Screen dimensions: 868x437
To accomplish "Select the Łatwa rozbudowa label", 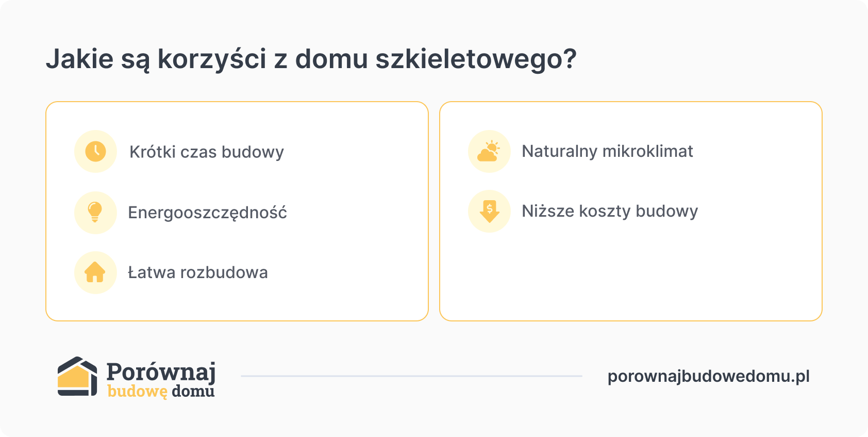I will click(x=198, y=272).
